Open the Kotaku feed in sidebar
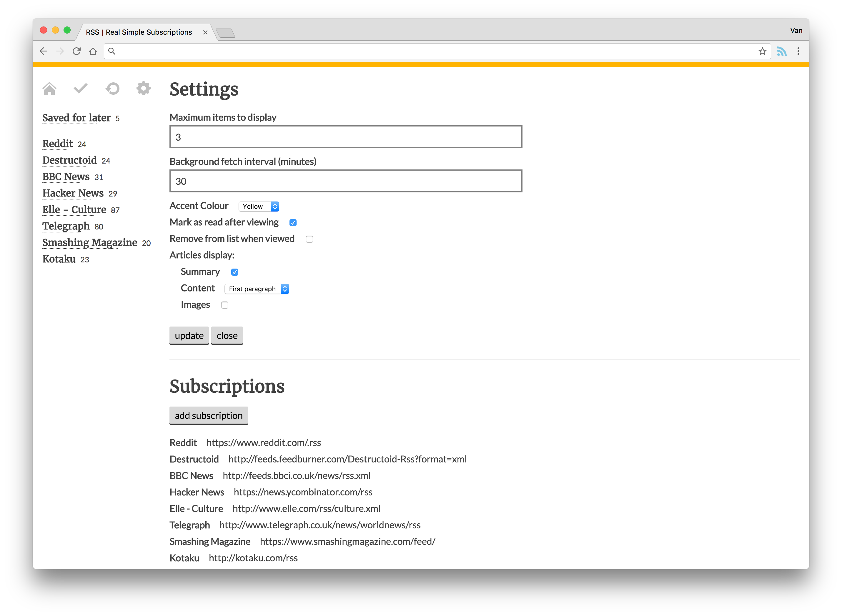Viewport: 842px width, 616px height. (59, 259)
